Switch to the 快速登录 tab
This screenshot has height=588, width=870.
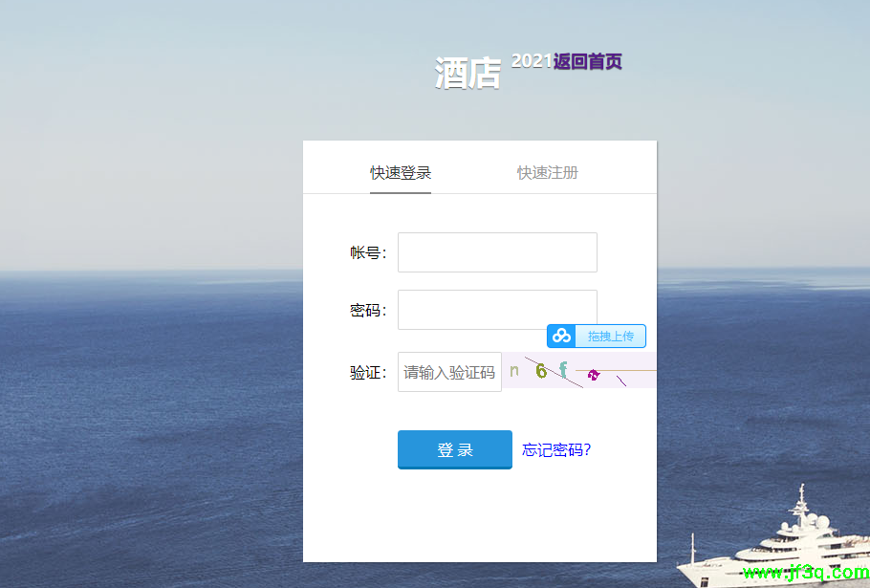[401, 173]
